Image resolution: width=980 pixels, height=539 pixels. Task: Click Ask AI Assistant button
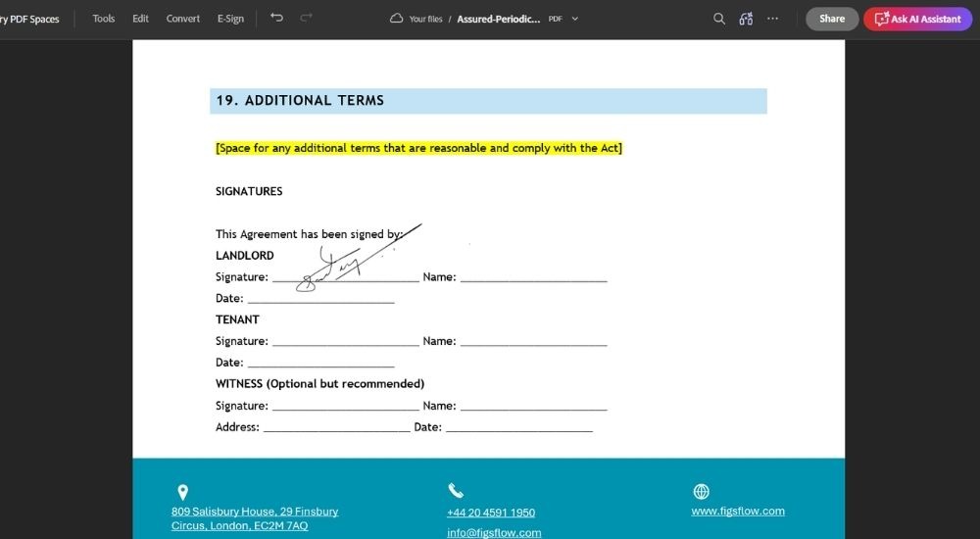917,19
